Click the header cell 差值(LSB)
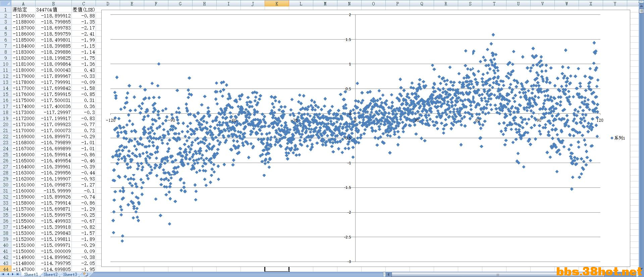The image size is (644, 277). click(x=84, y=10)
